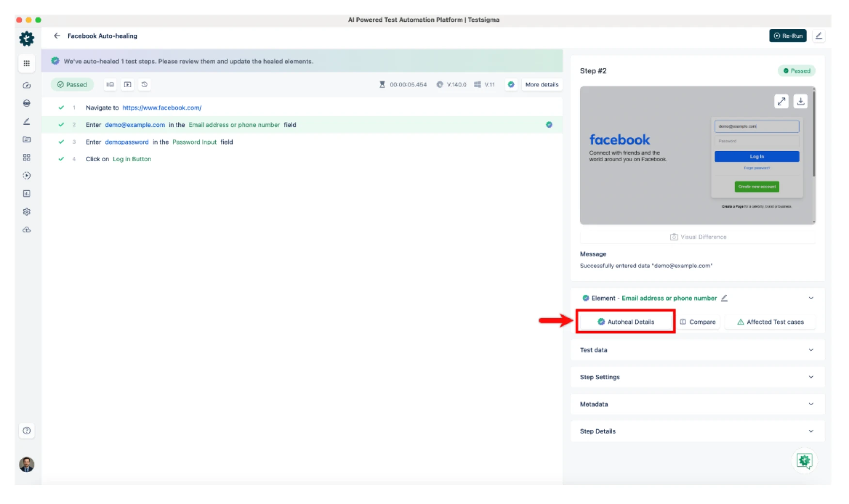Open the settings cog in sidebar
Screen dimensions: 849x504
[x=27, y=212]
